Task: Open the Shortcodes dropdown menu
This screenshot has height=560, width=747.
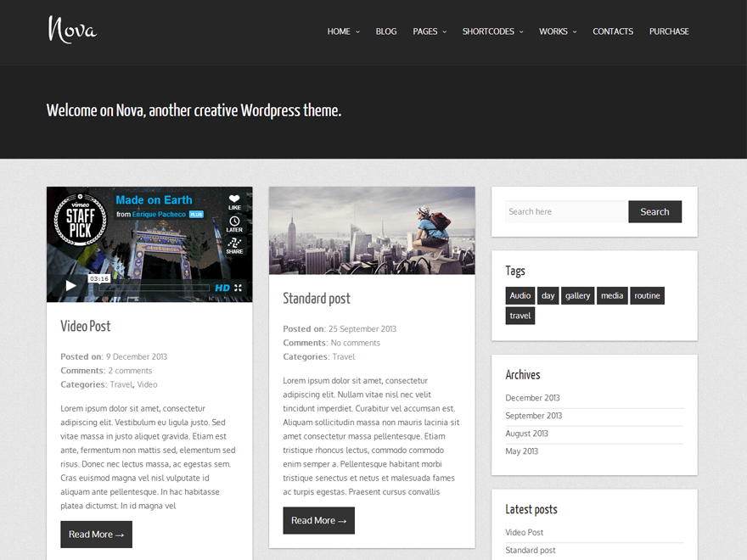Action: pyautogui.click(x=492, y=31)
